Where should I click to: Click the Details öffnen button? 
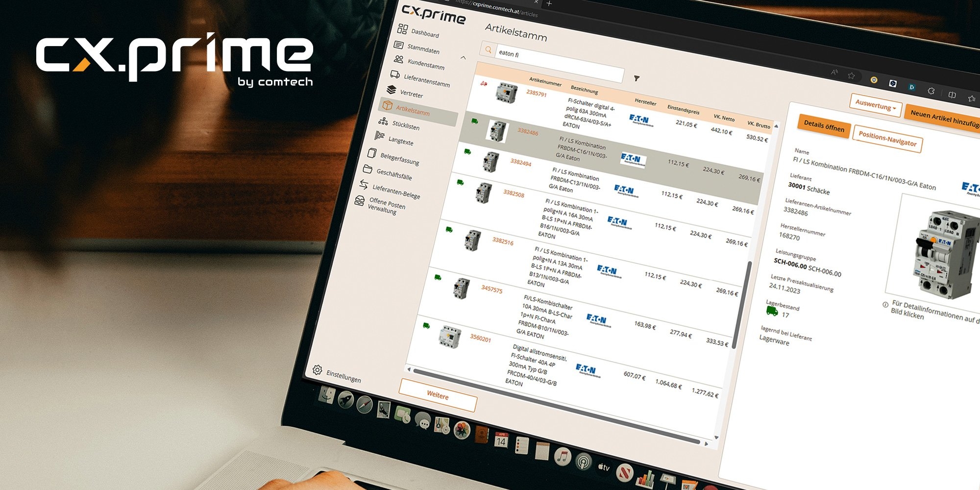point(824,126)
